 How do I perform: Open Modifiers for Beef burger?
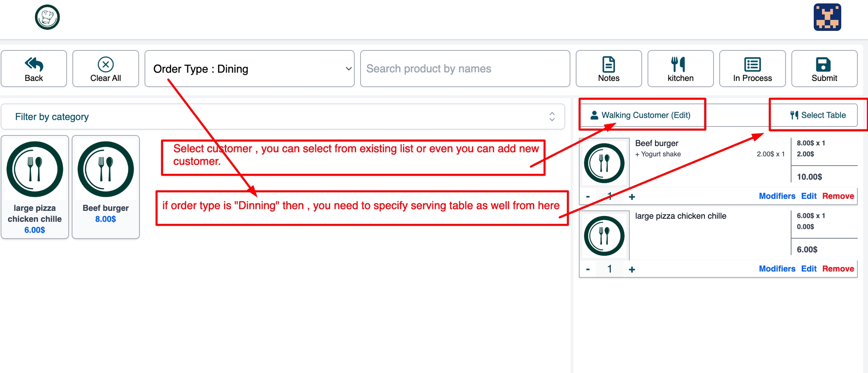[x=777, y=196]
